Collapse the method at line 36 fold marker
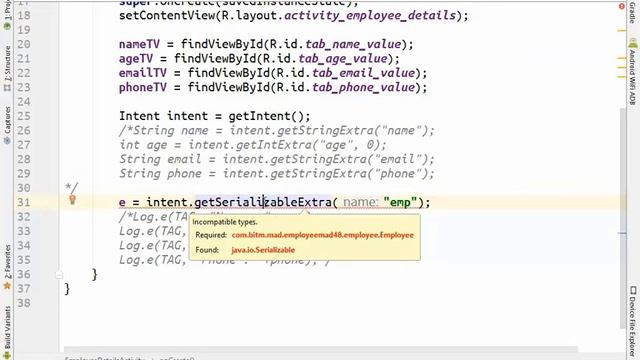The height and width of the screenshot is (360, 640). [x=59, y=275]
